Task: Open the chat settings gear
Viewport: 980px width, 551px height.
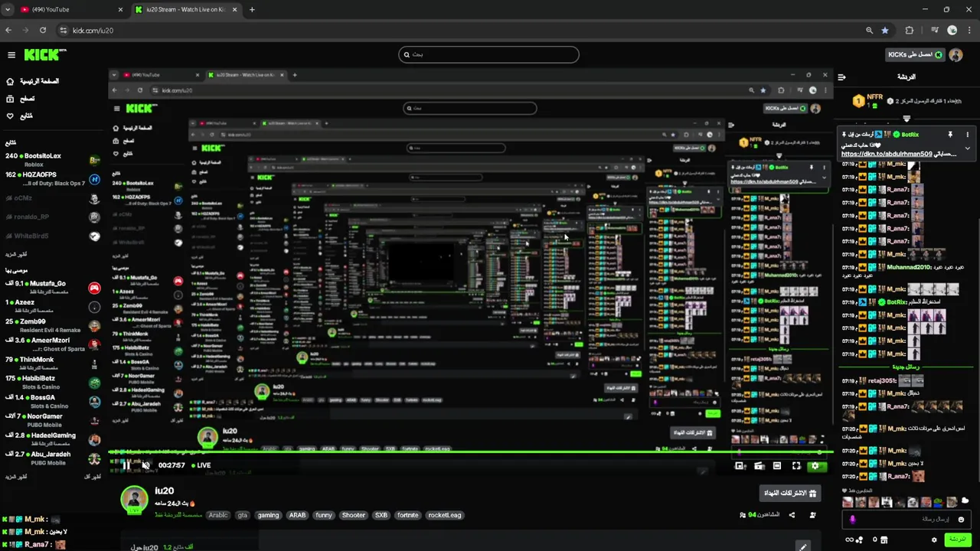Action: [934, 540]
